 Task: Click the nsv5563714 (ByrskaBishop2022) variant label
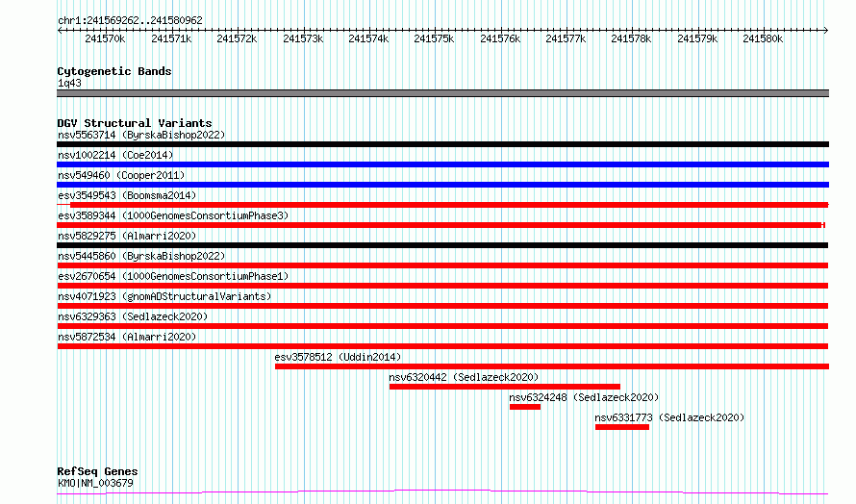click(x=141, y=135)
